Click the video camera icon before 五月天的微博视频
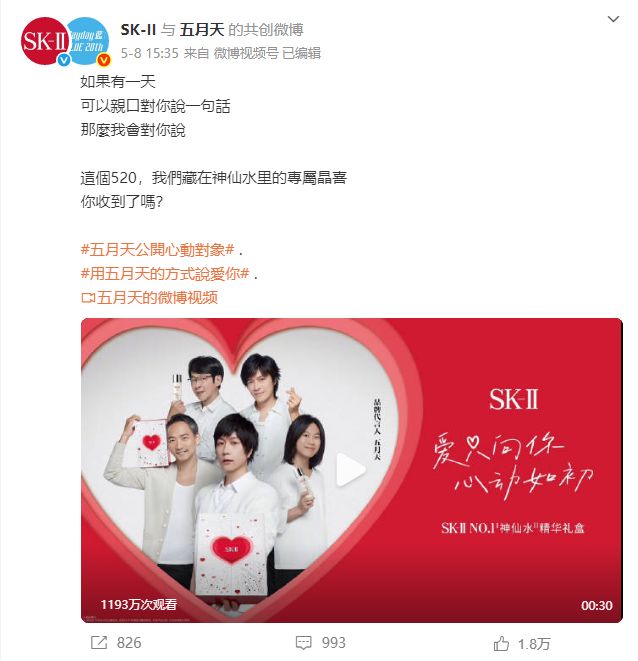This screenshot has height=661, width=638. 88,298
